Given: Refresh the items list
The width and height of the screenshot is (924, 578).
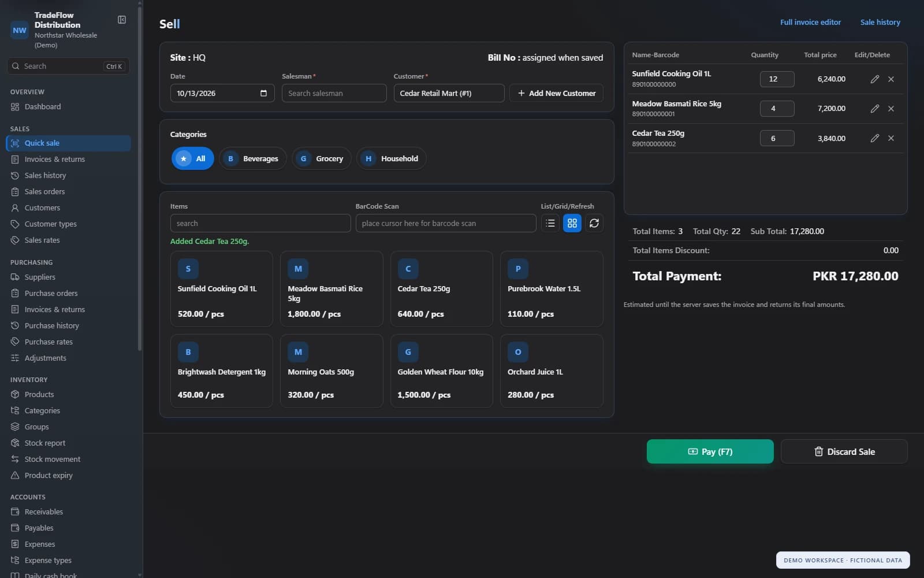Looking at the screenshot, I should tap(594, 223).
